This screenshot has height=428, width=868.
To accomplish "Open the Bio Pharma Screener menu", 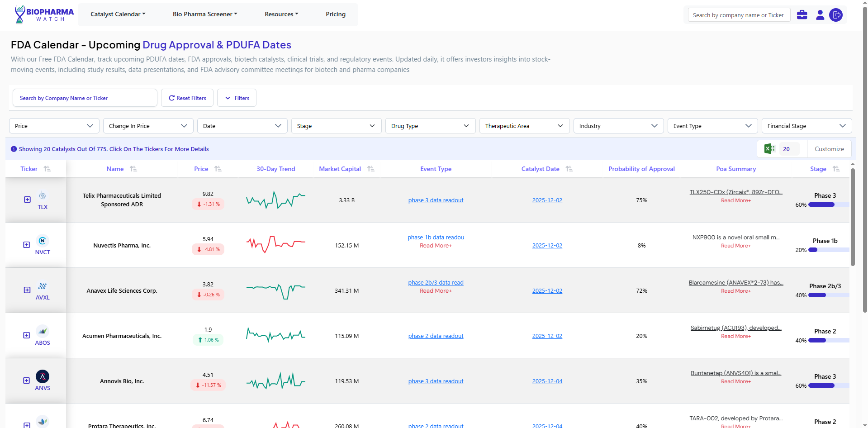I will pos(205,14).
